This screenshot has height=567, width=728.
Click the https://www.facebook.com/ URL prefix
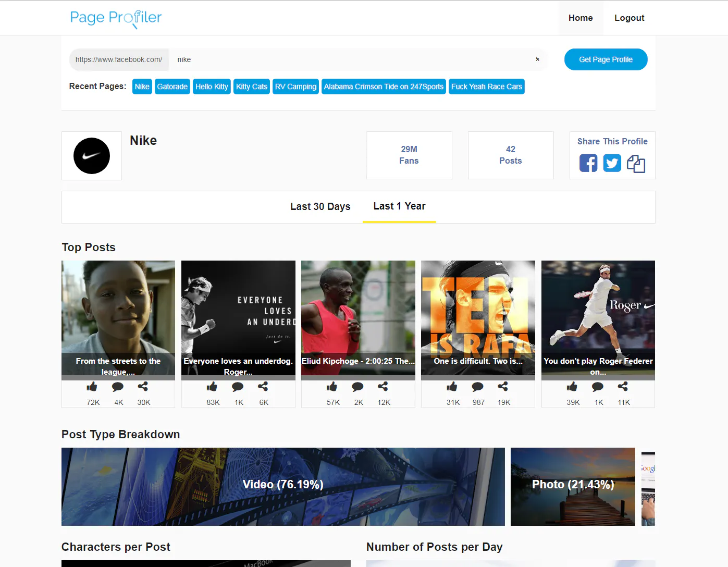(119, 59)
